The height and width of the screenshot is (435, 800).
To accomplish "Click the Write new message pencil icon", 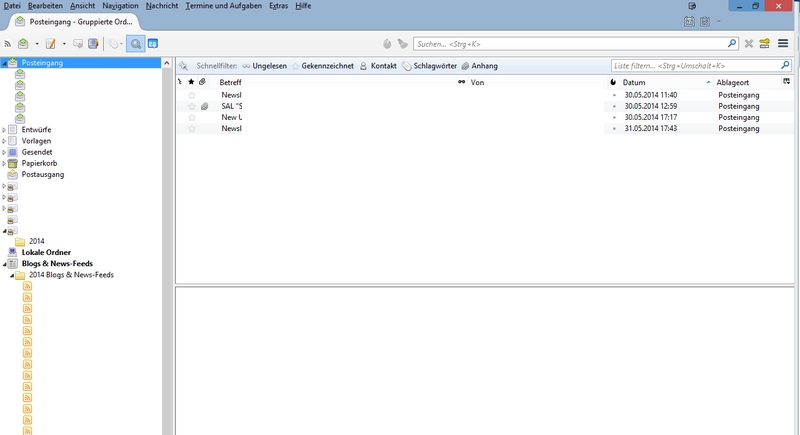I will pos(51,44).
